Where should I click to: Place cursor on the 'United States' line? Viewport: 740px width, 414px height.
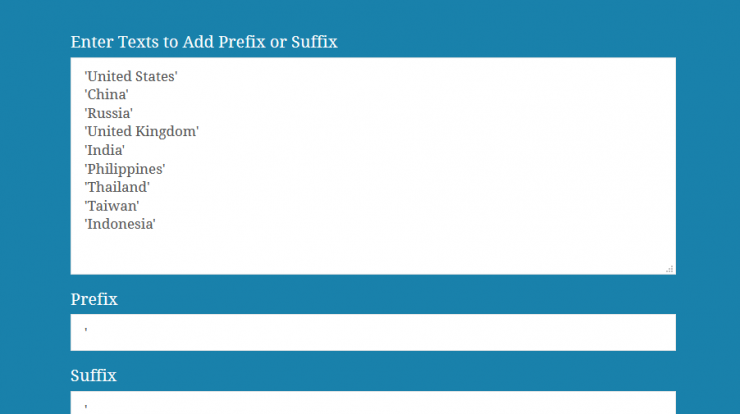pos(131,76)
